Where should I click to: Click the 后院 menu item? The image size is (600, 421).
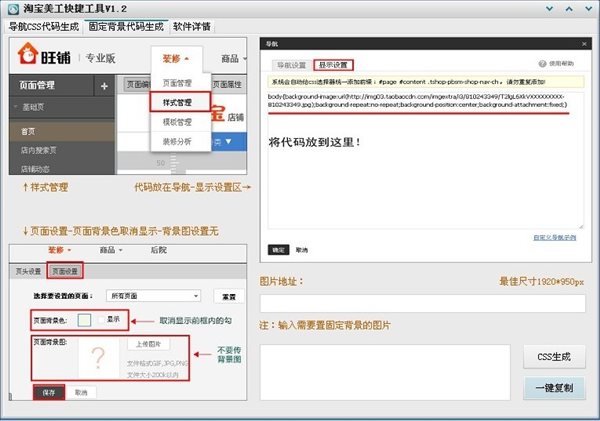(158, 250)
